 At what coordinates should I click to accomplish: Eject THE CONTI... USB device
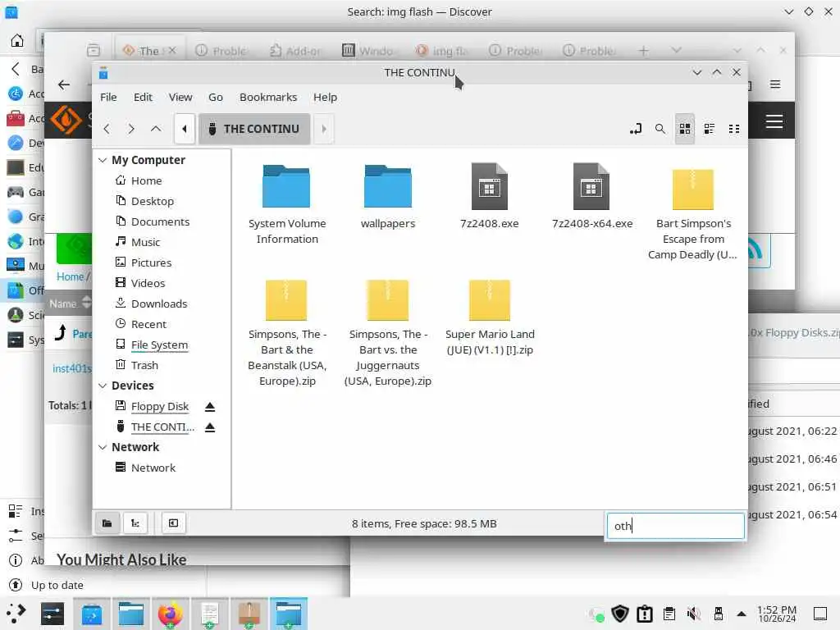click(210, 427)
